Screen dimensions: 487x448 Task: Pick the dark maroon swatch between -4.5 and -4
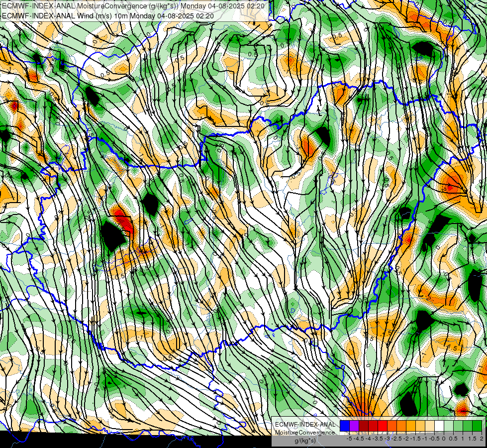pyautogui.click(x=364, y=426)
